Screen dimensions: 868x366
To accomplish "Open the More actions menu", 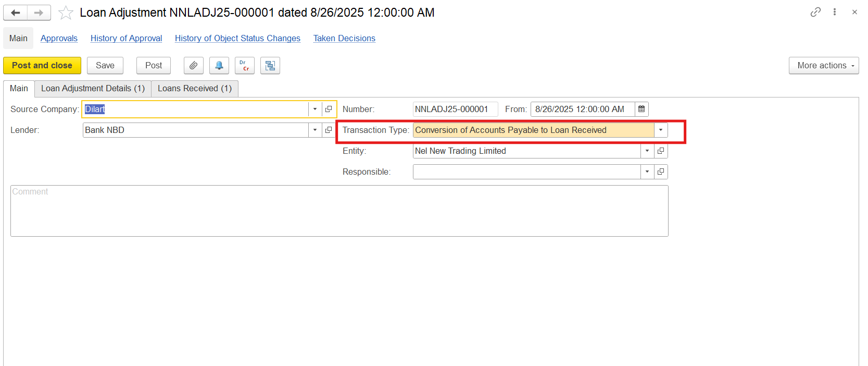I will [x=823, y=66].
